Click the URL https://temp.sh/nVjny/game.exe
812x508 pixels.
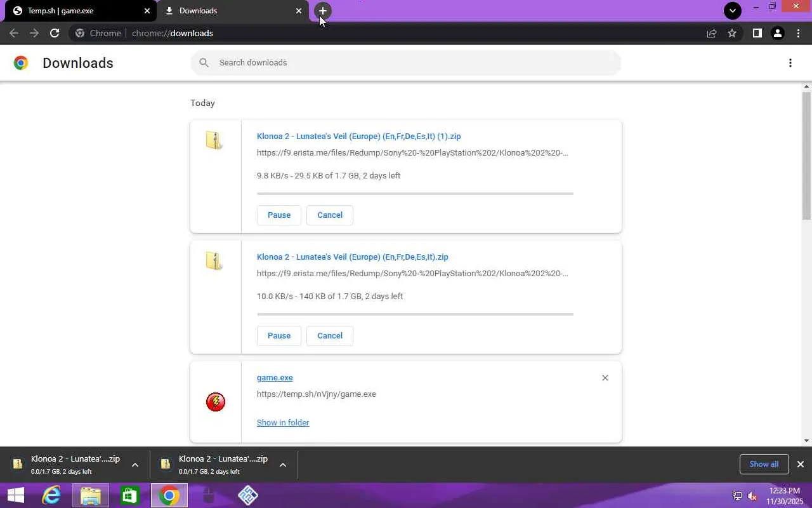317,394
